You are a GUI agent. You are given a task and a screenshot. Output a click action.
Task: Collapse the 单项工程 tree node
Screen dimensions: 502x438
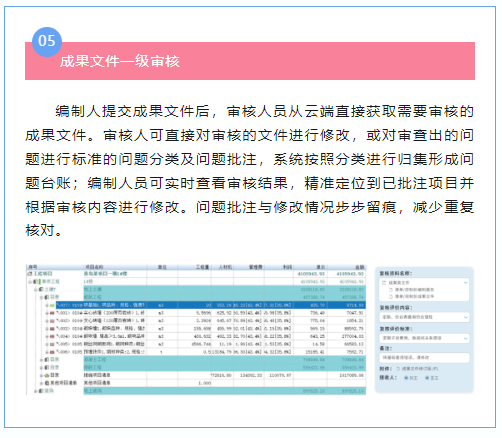30,282
